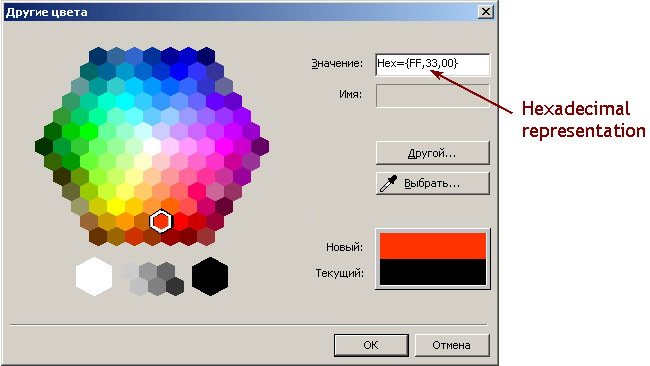Choose the lightest gray small hexagon
The height and width of the screenshot is (366, 650).
(130, 271)
